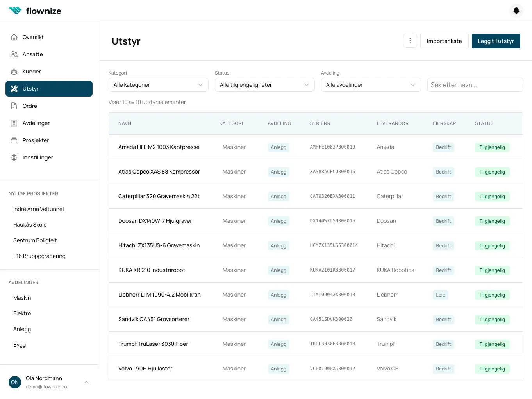Click the flownize logo
The width and height of the screenshot is (532, 399).
35,11
